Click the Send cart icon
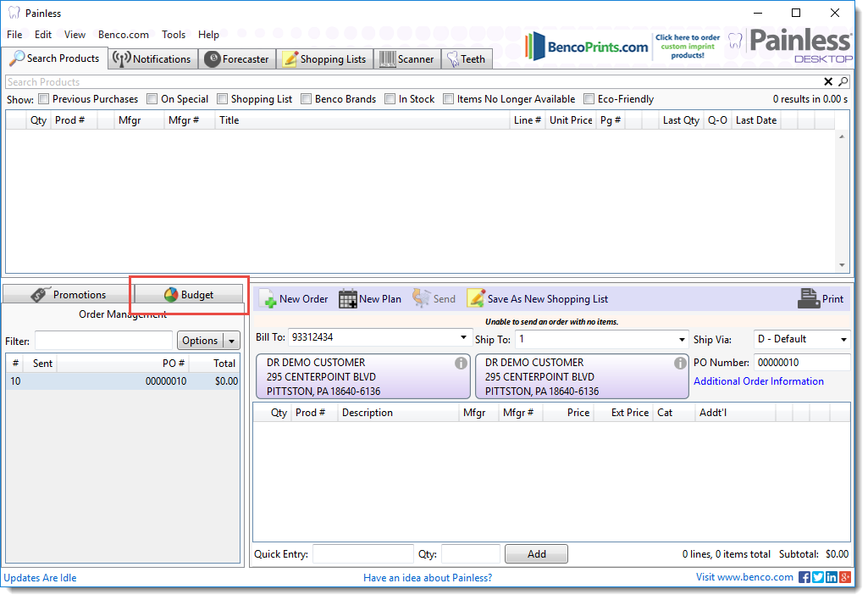868x600 pixels. click(x=421, y=298)
